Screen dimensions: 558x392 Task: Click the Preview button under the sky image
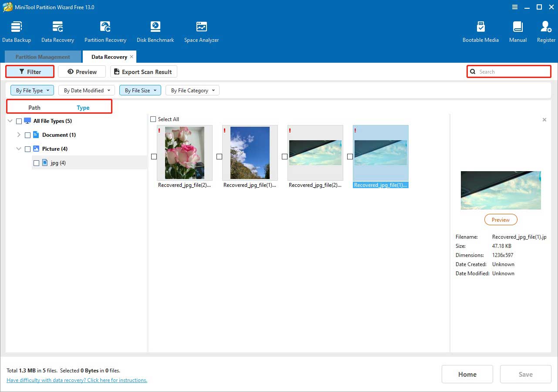[501, 220]
